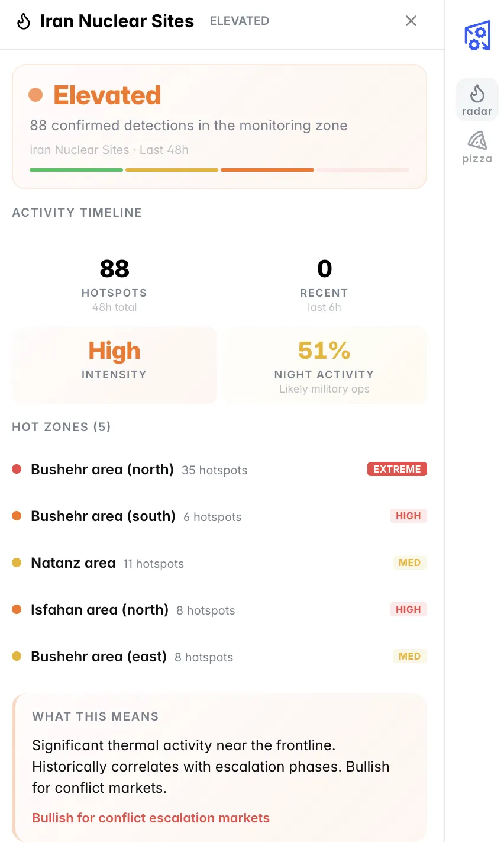The image size is (504, 842).
Task: Toggle the EXTREME severity badge
Action: [397, 468]
